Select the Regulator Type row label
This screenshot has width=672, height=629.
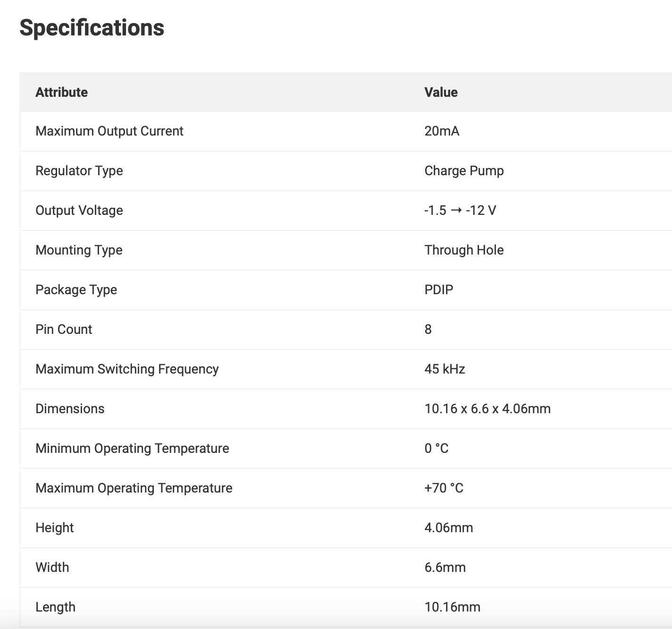[x=79, y=171]
